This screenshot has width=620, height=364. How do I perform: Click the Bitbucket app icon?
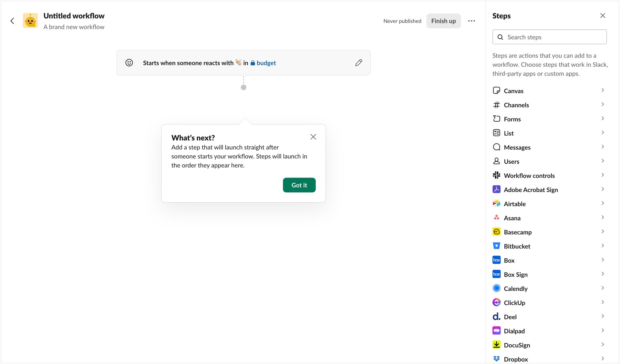coord(496,246)
